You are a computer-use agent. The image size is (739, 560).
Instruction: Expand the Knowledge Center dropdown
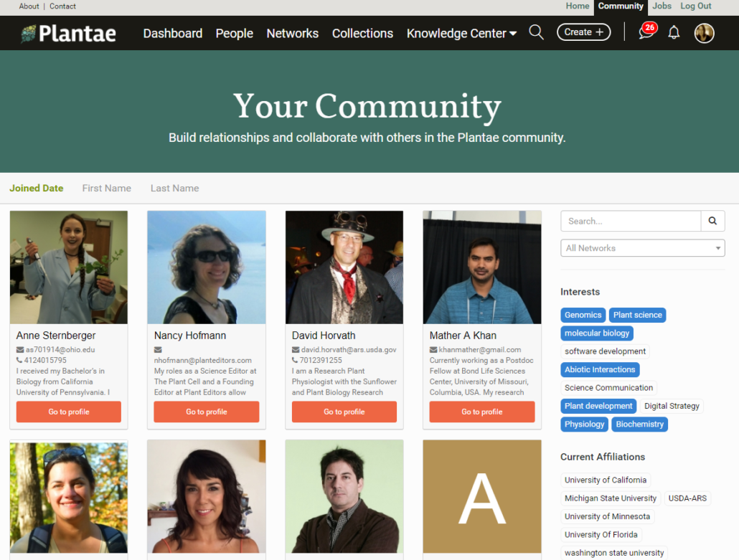coord(461,34)
